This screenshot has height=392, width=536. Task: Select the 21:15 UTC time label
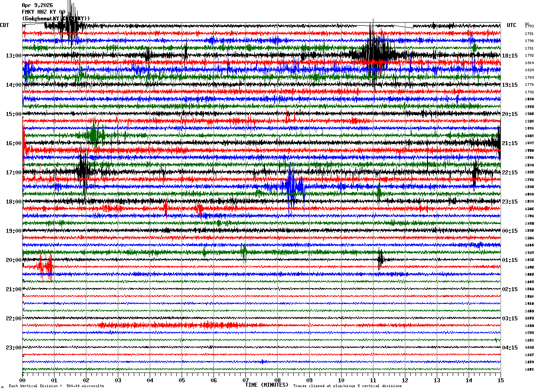point(510,143)
